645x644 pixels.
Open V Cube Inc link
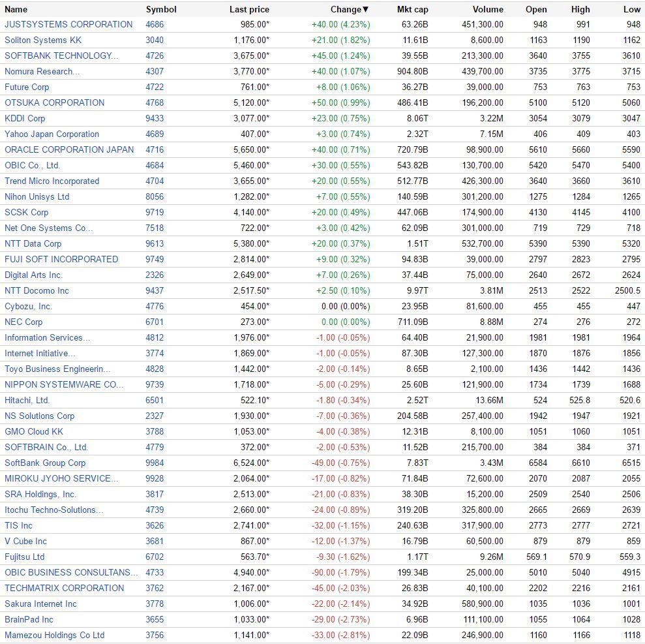pos(25,541)
